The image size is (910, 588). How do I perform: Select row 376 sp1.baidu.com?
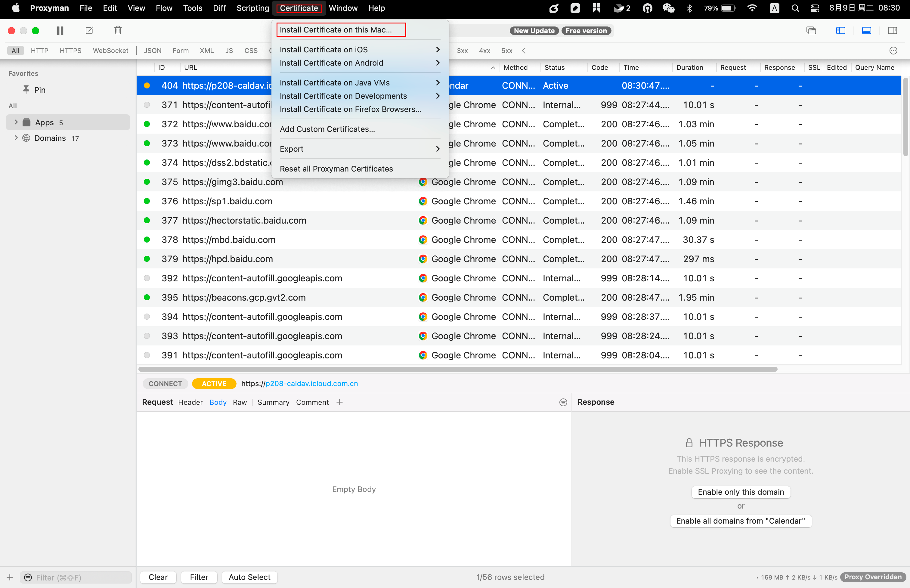point(518,201)
